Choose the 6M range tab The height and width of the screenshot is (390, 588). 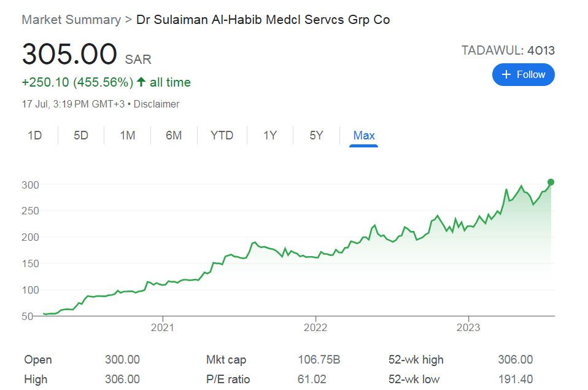coord(174,135)
